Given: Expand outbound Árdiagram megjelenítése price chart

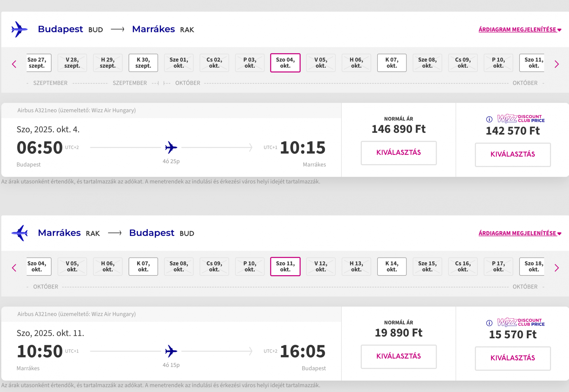Looking at the screenshot, I should (520, 30).
